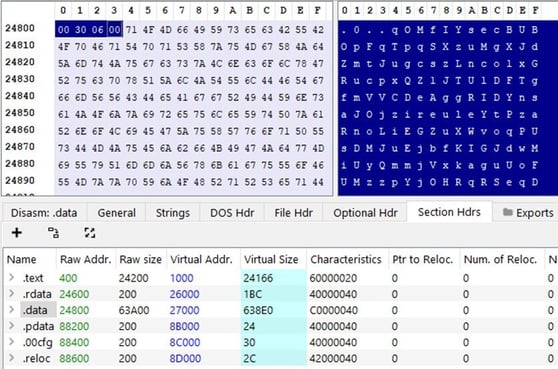Click the section tree layout icon
This screenshot has height=369, width=558.
54,233
